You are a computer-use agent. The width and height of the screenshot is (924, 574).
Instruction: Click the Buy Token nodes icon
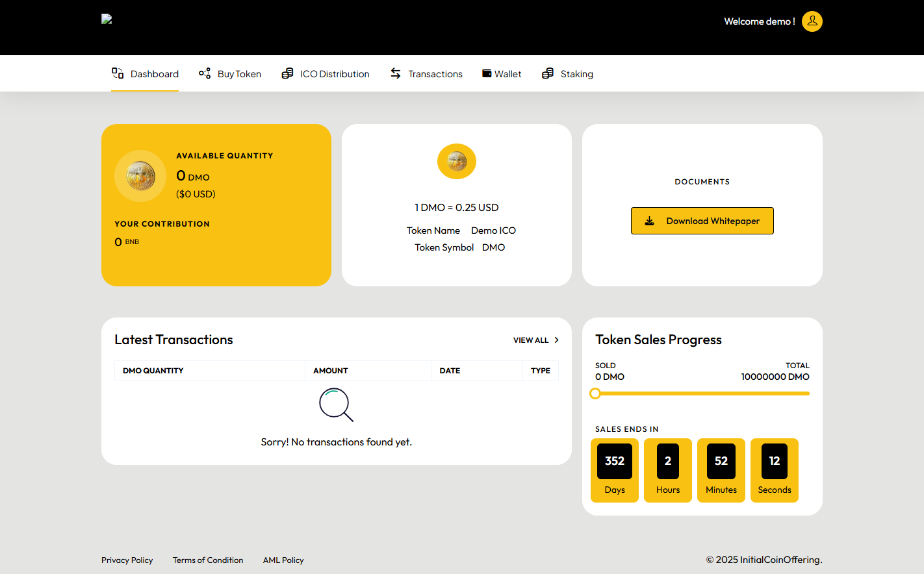coord(205,73)
